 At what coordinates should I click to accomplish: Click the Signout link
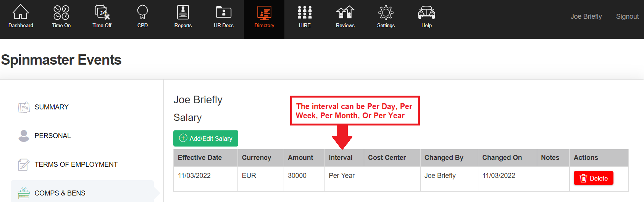click(627, 16)
